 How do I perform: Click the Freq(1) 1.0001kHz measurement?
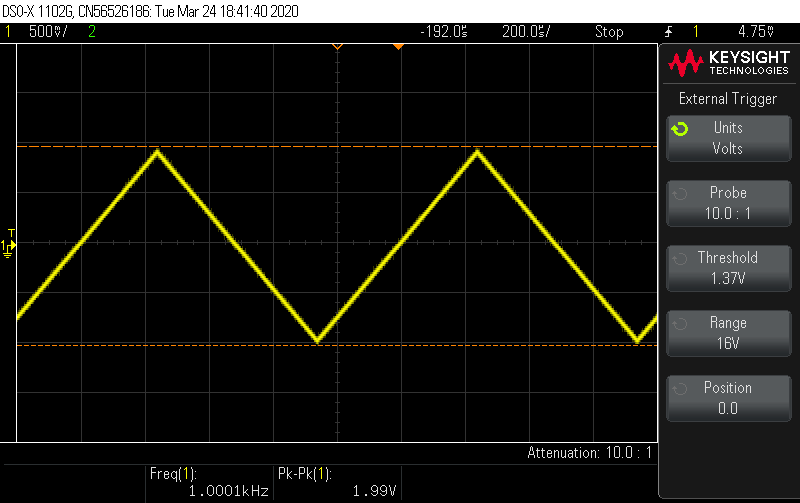(x=209, y=482)
